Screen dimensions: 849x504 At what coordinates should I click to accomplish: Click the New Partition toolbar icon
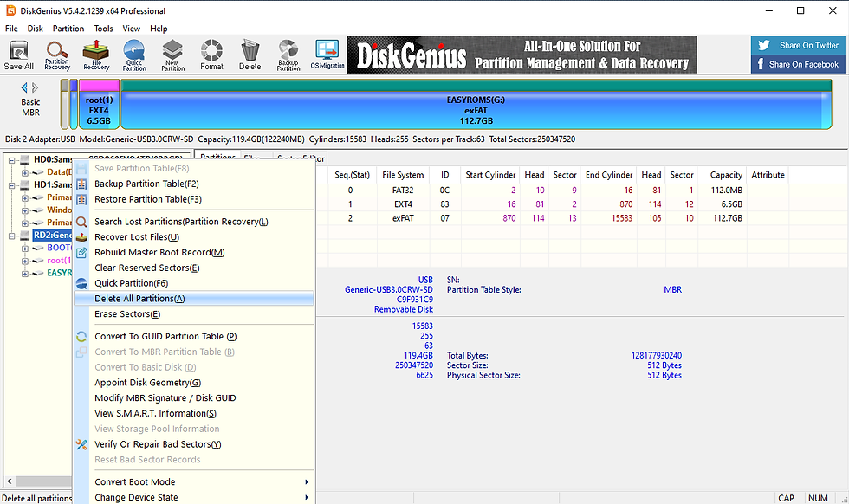click(172, 55)
